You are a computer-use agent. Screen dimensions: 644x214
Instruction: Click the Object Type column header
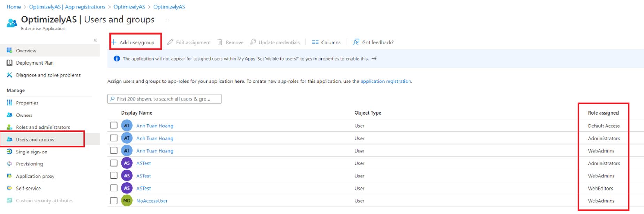tap(368, 113)
